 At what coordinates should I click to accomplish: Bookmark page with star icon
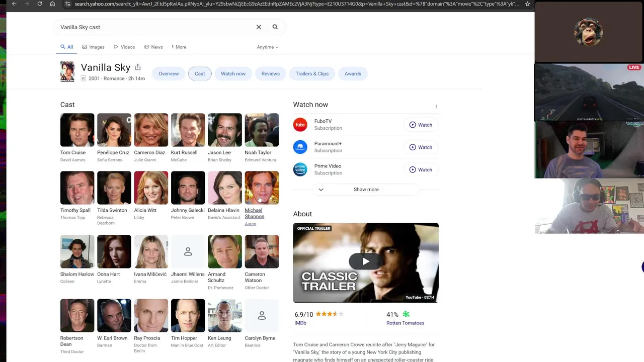[x=527, y=4]
